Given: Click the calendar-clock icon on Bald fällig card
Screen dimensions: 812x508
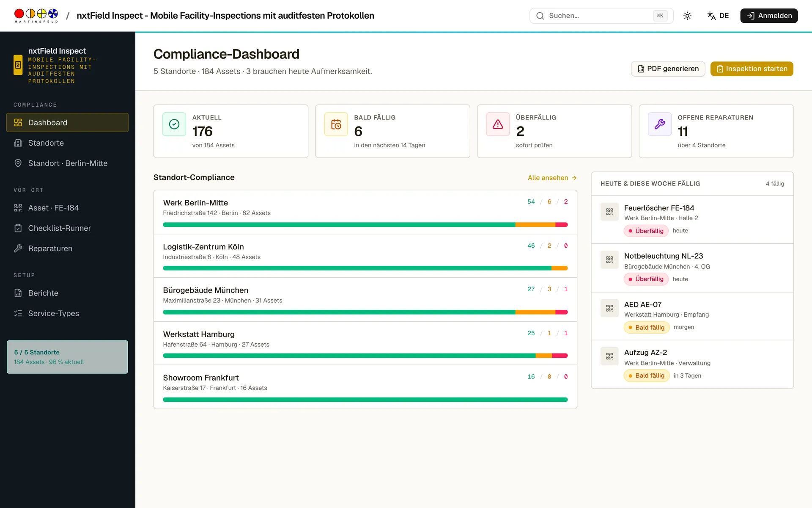Looking at the screenshot, I should pyautogui.click(x=336, y=124).
